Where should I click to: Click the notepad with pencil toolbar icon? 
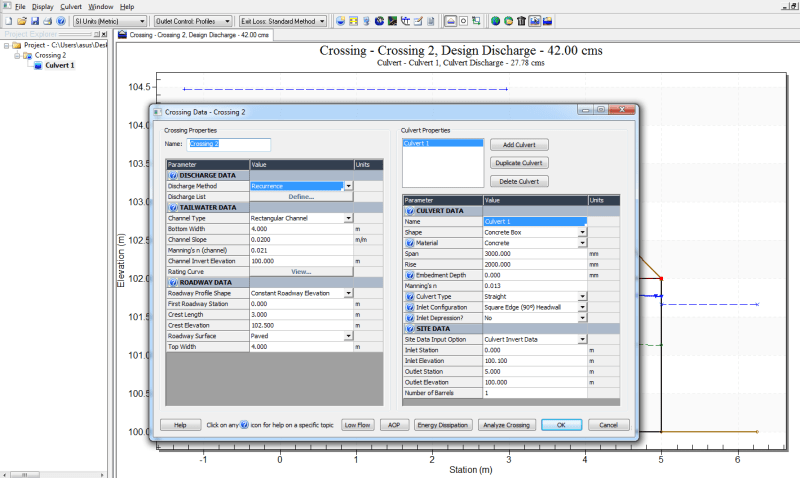(418, 21)
